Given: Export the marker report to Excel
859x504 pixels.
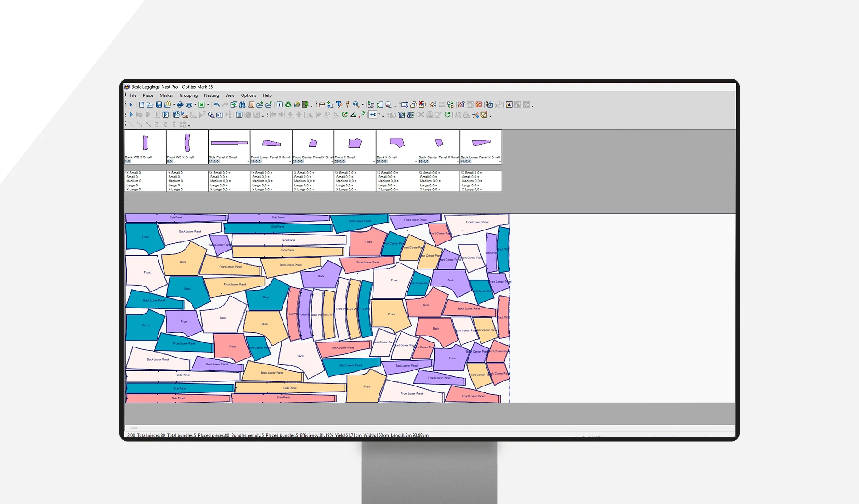Looking at the screenshot, I should point(202,105).
